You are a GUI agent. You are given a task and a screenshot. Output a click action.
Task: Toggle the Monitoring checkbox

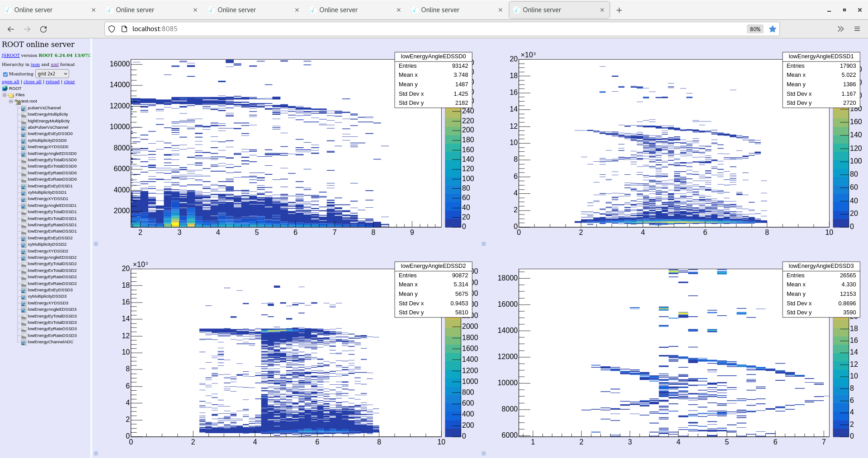click(5, 74)
